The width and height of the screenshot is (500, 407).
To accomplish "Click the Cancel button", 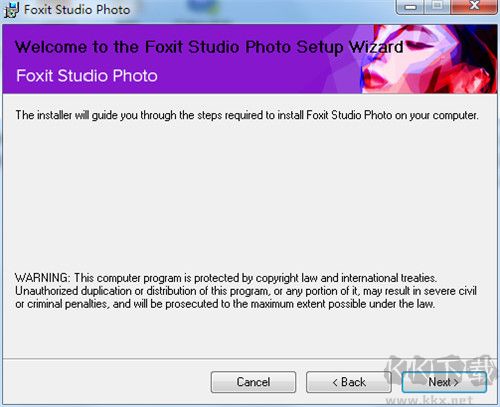I will click(253, 382).
